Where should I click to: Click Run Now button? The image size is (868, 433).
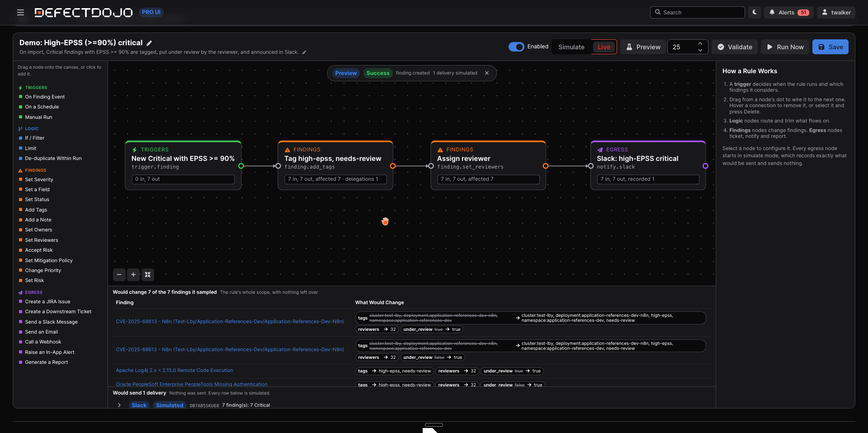[x=785, y=47]
